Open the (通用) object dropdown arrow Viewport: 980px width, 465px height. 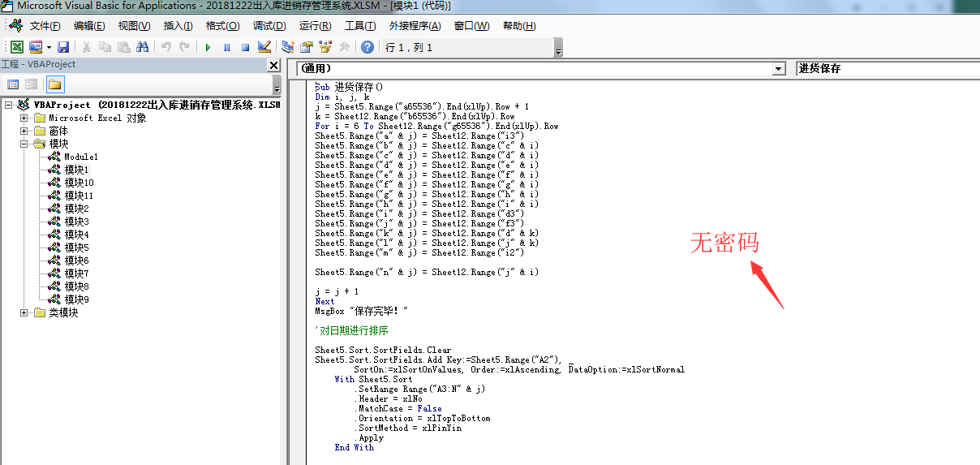[779, 69]
